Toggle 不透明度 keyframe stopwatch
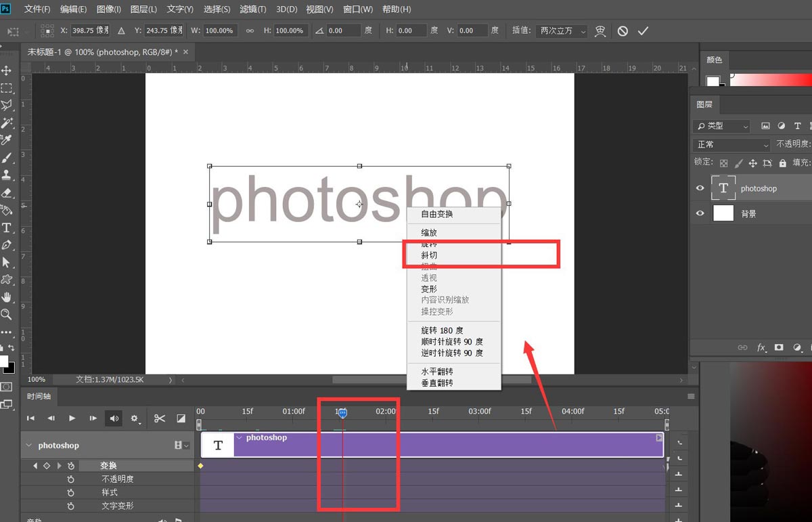 point(70,479)
